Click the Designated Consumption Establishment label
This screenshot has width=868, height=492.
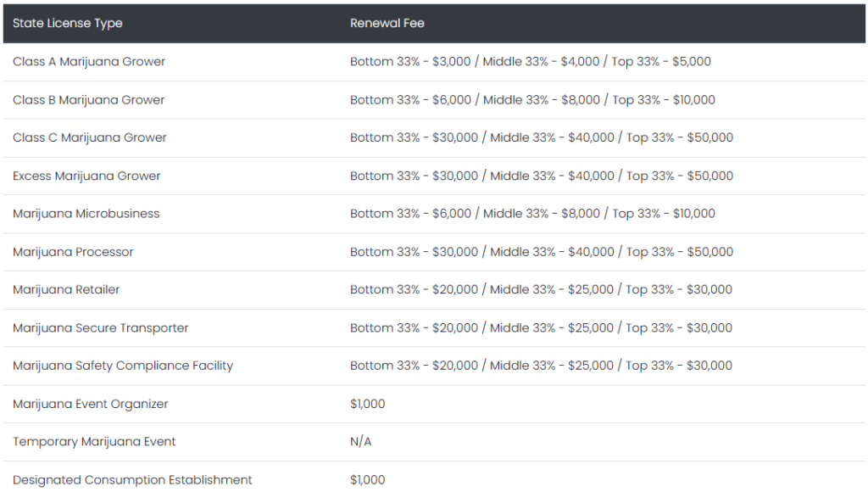pos(132,480)
